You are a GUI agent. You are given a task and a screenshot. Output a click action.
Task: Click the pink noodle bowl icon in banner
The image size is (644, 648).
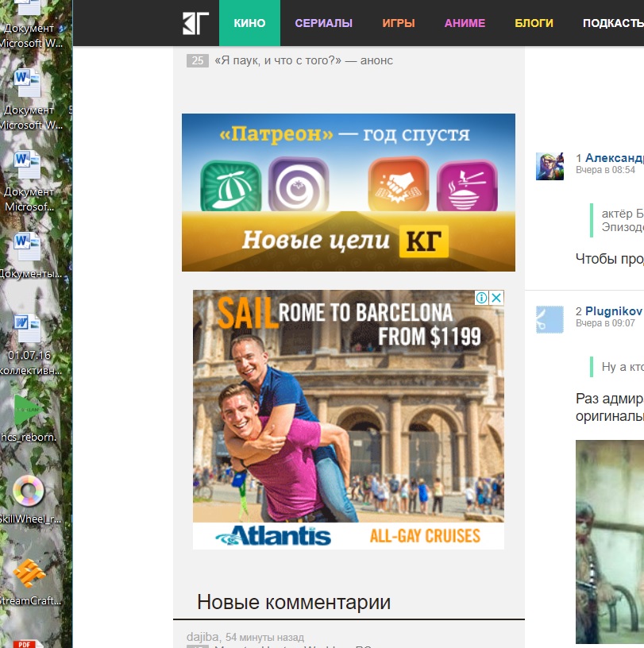(467, 186)
